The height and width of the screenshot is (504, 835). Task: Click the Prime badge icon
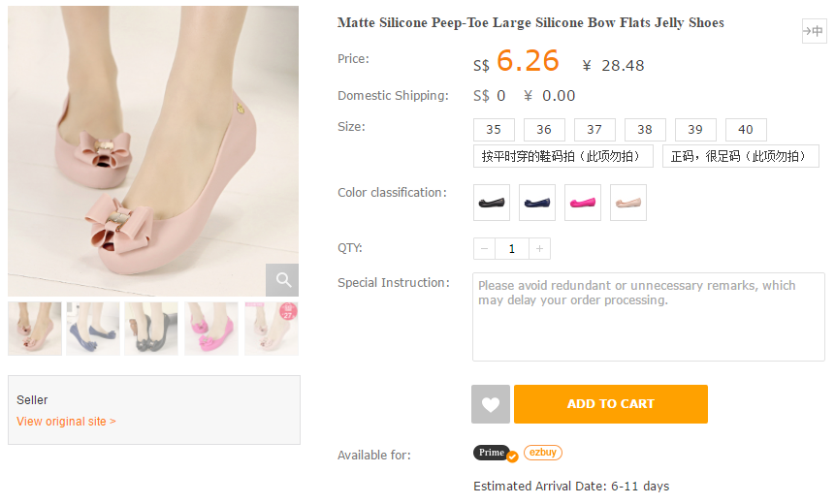point(494,453)
